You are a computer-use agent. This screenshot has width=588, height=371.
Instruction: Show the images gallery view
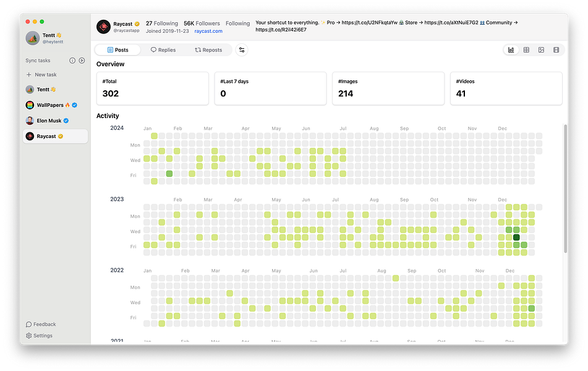[x=541, y=50]
